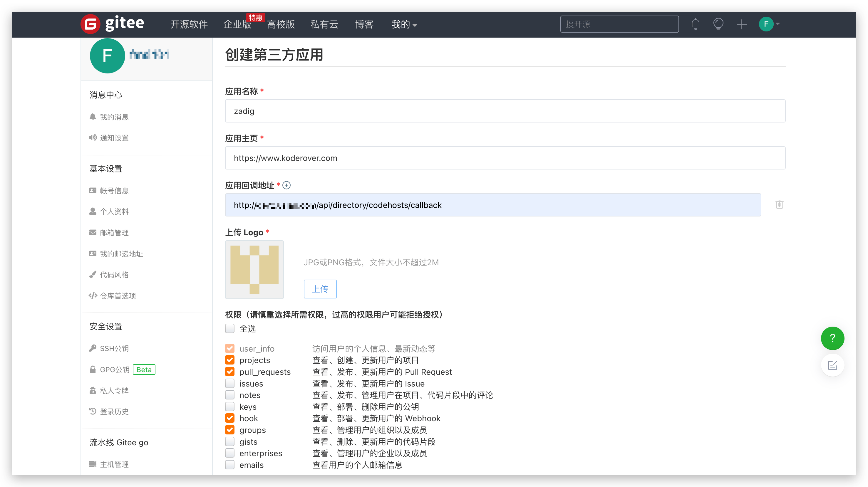Check the 全选 select-all permissions box
This screenshot has height=487, width=868.
click(230, 328)
